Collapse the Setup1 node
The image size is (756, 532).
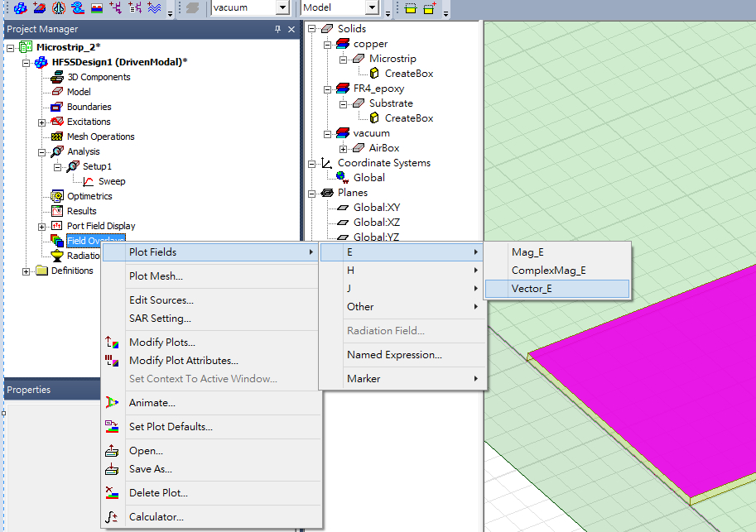(x=57, y=167)
